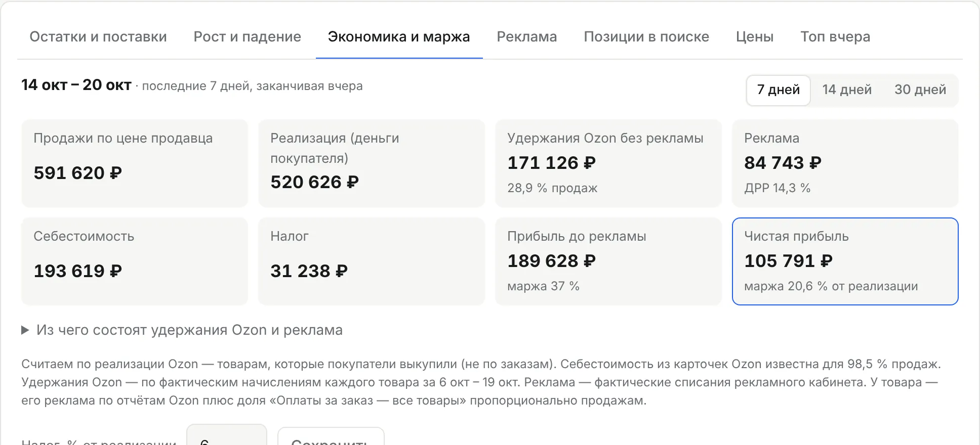Switch to Рост и падение tab
This screenshot has width=980, height=445.
tap(247, 37)
